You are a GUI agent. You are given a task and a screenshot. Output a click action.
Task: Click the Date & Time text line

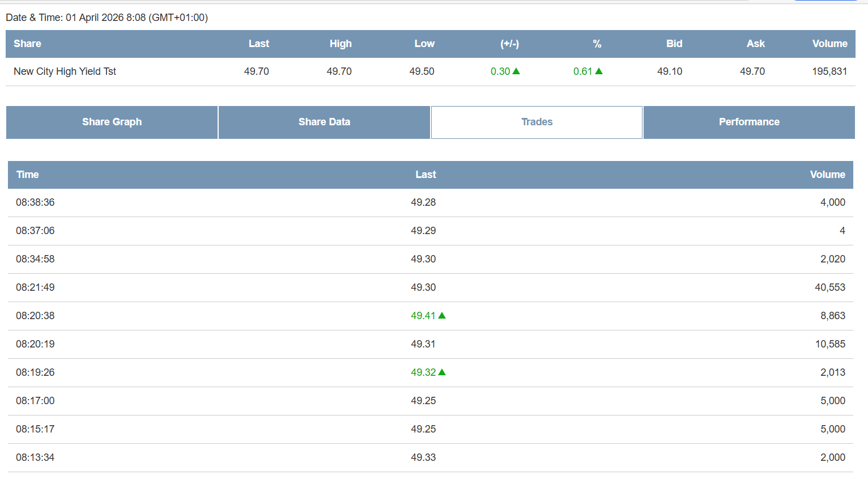click(107, 18)
